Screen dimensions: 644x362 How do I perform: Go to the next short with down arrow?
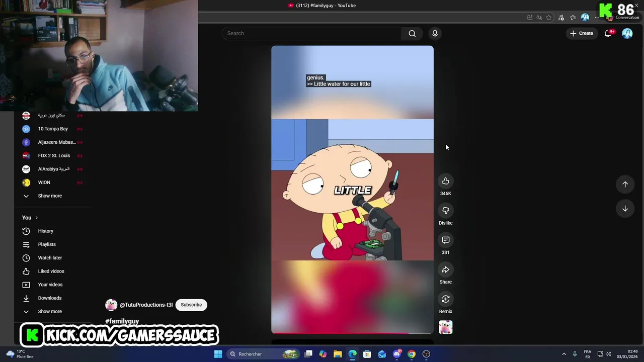pos(625,209)
